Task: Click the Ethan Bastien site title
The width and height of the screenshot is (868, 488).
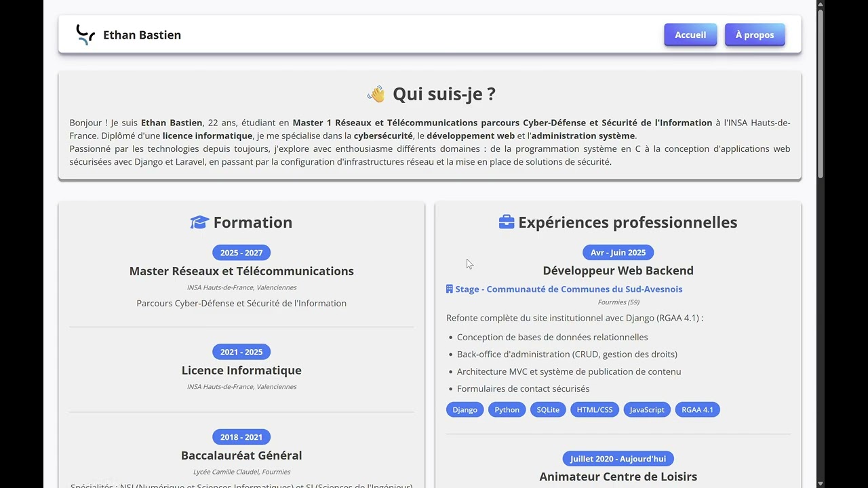Action: pyautogui.click(x=142, y=35)
